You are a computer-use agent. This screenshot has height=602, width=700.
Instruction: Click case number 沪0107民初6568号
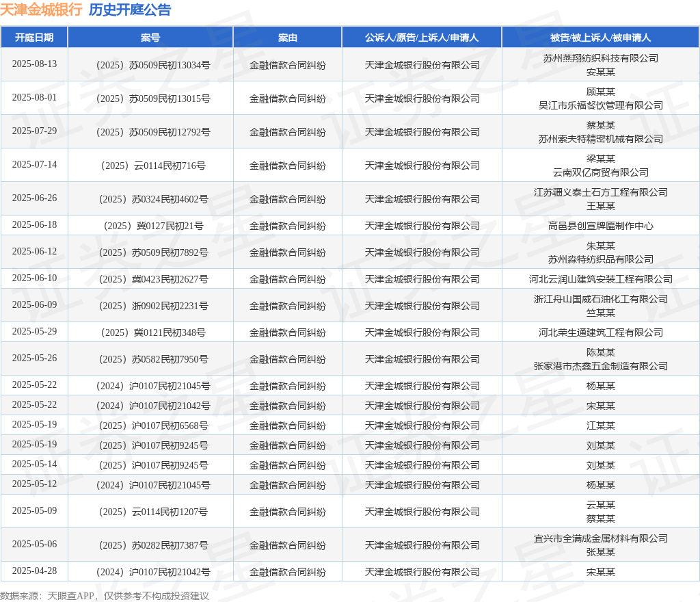click(x=154, y=426)
